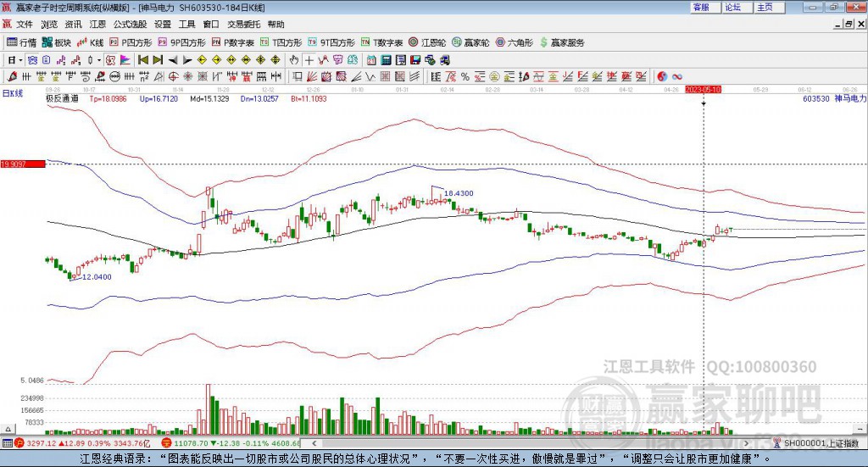868x467 pixels.
Task: Click the Tp=18.0986 indicator value
Action: click(x=108, y=98)
